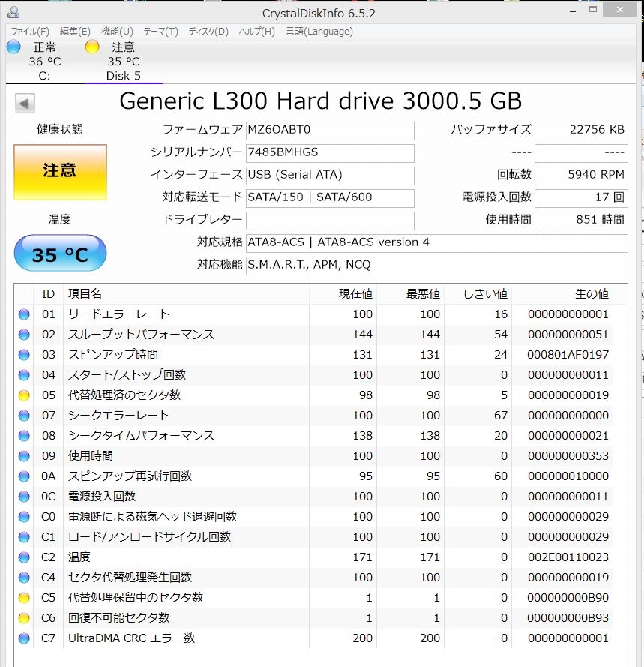
Task: Click the serial number field 7485BMHGS
Action: coord(330,153)
